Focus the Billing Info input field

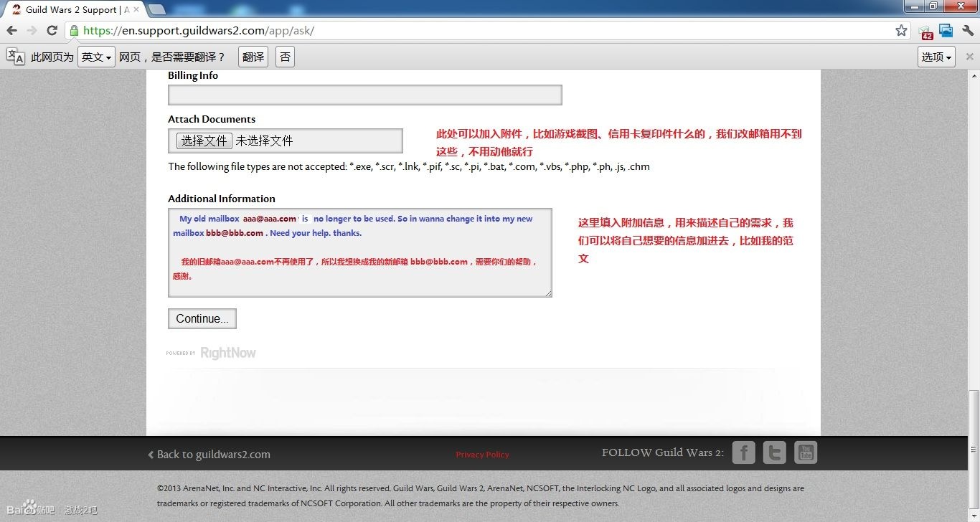[365, 95]
